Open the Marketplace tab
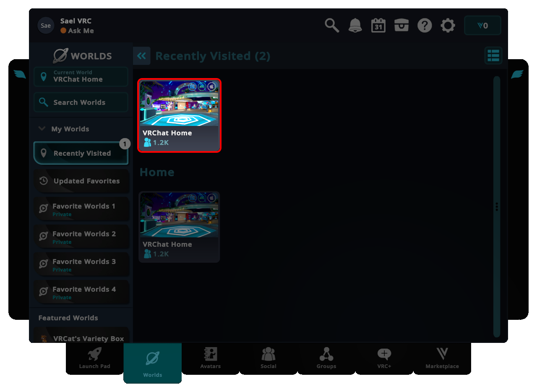Screen dimensions: 537x392 [442, 358]
